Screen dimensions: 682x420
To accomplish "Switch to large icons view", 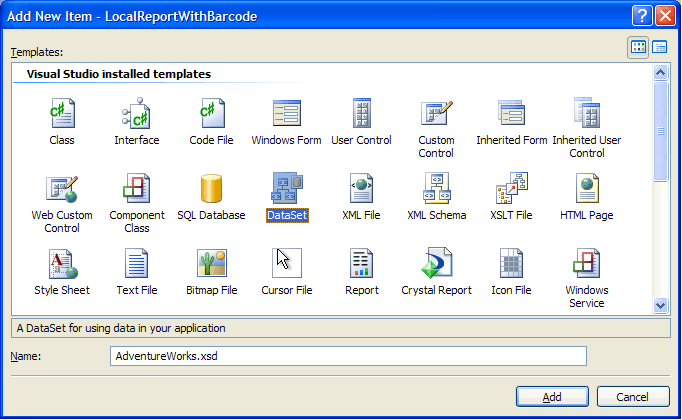I will coord(638,47).
